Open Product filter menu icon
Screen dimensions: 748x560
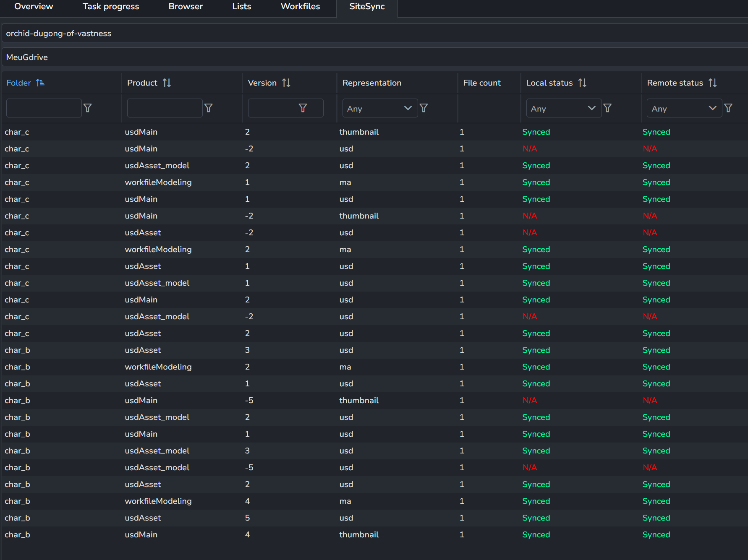pos(209,108)
